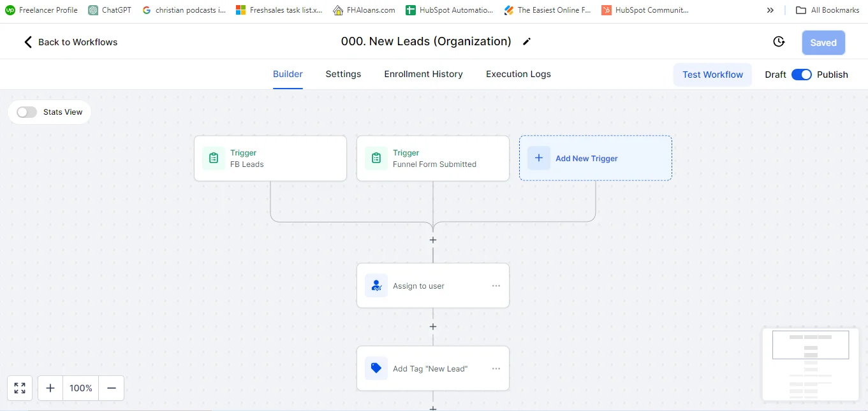Click the 100% zoom level indicator
The image size is (868, 411).
81,388
